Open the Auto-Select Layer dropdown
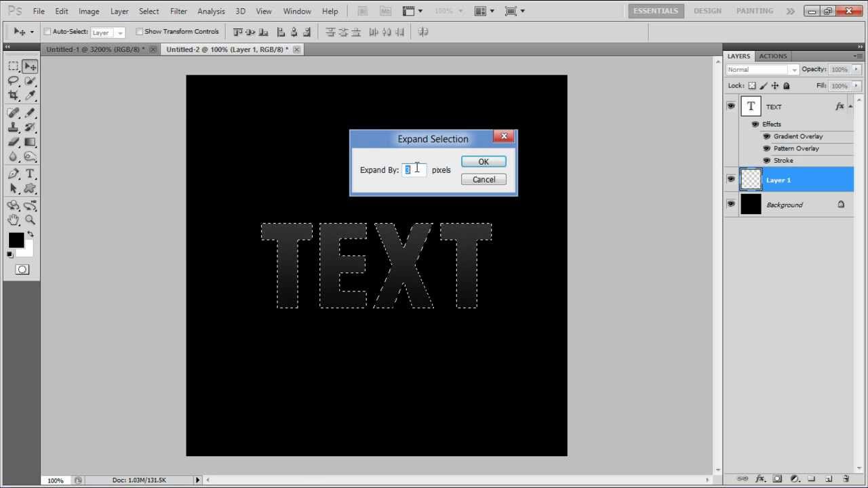Viewport: 868px width, 488px height. (108, 33)
